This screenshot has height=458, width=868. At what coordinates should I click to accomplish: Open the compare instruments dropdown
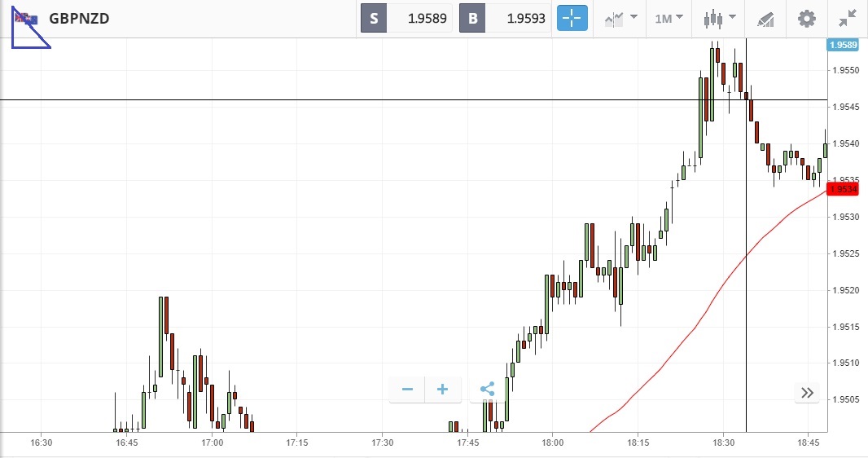(x=620, y=18)
